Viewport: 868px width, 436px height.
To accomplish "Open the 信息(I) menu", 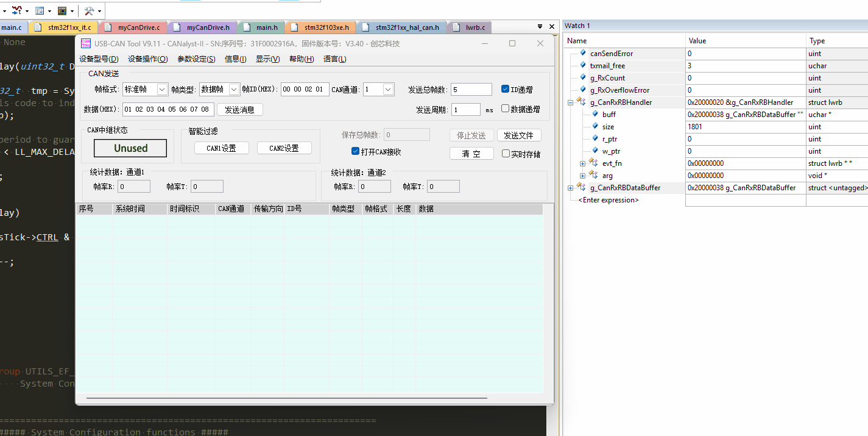I will pyautogui.click(x=236, y=59).
